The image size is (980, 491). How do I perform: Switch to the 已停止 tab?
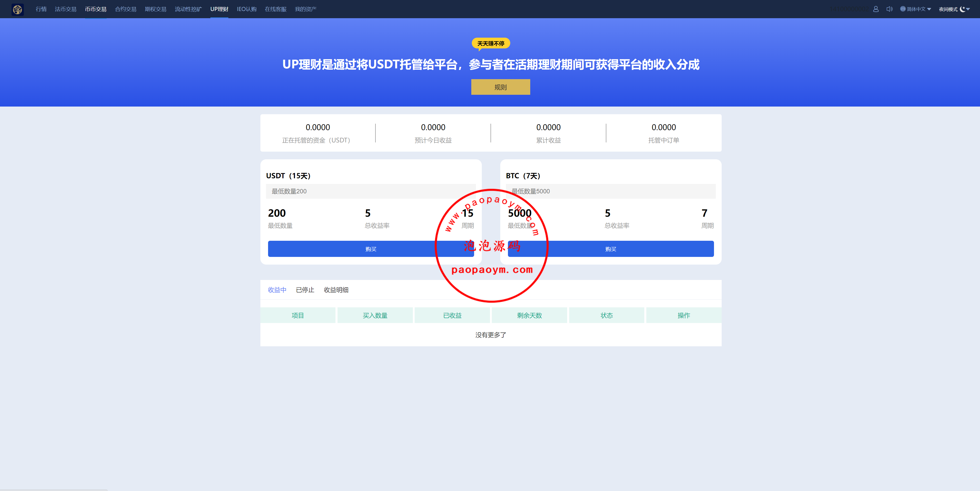(x=305, y=290)
